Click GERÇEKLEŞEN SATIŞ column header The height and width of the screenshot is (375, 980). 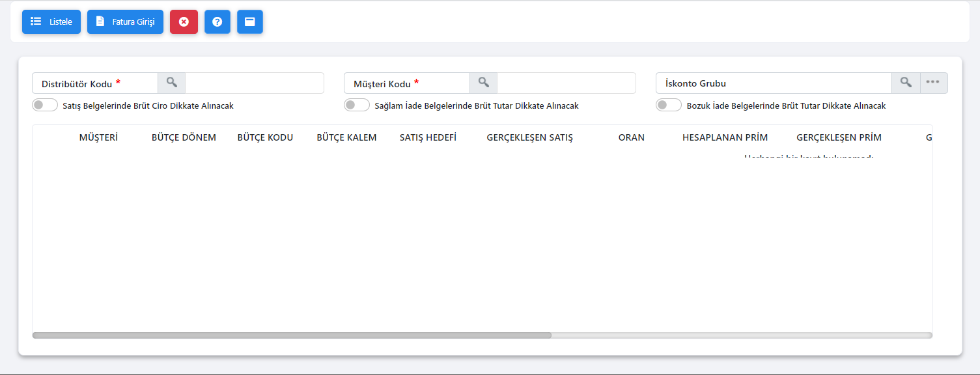click(x=529, y=137)
